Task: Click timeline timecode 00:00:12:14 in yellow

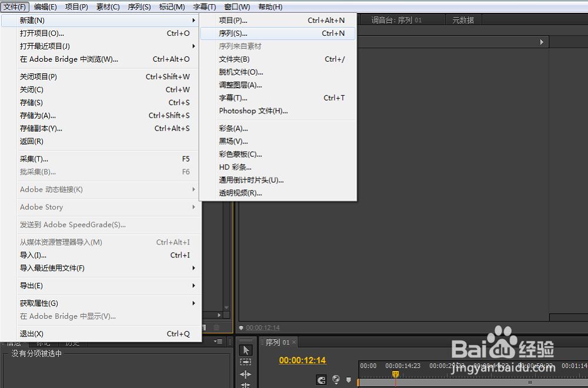Action: (302, 360)
